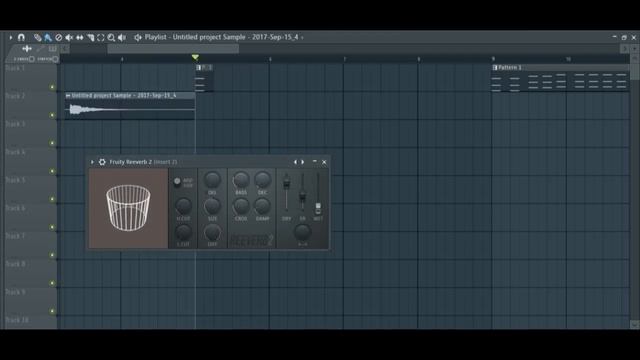Mute Track 3 via its green light
The image size is (640, 360).
coord(52,143)
